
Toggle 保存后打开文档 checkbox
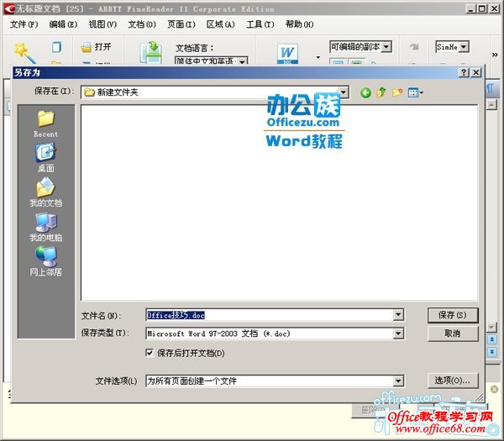(150, 353)
